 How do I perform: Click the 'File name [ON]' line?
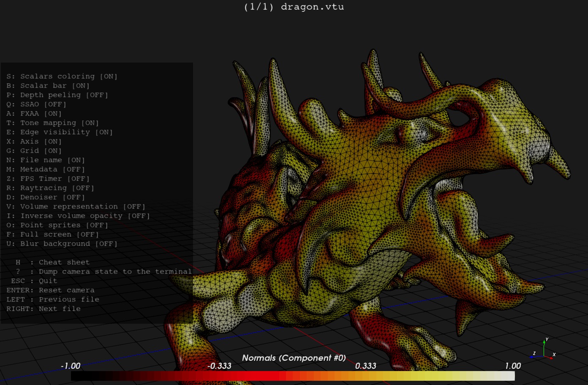tap(46, 160)
